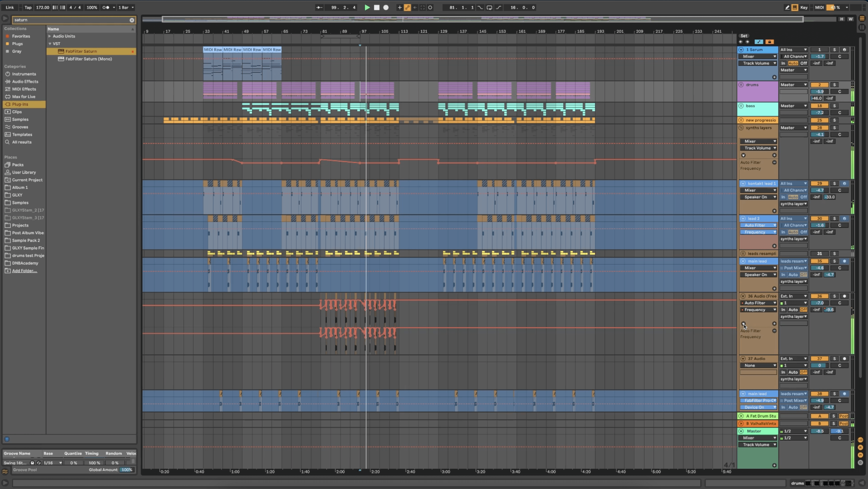Viewport: 868px width, 489px height.
Task: Toggle track activator 2 on drums
Action: [819, 85]
